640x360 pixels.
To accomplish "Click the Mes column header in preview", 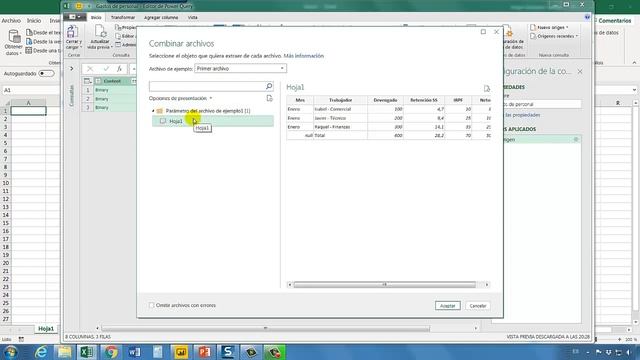I will (300, 100).
